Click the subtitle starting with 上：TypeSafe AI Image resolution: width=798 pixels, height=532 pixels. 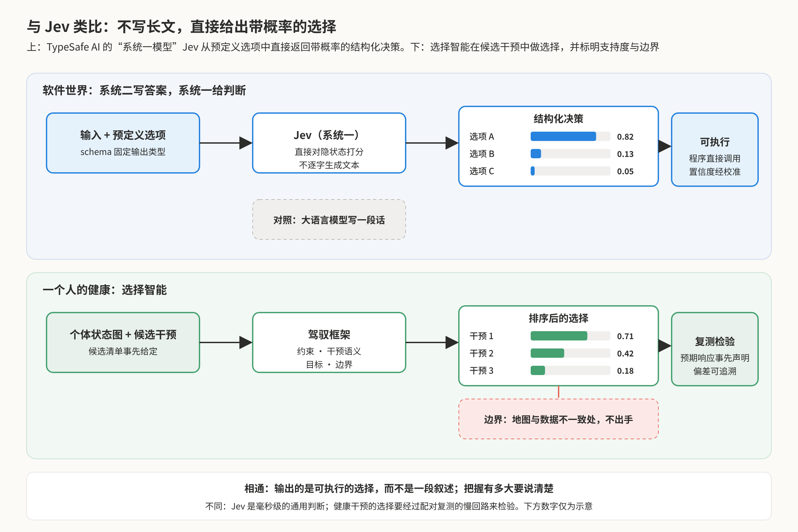[343, 47]
